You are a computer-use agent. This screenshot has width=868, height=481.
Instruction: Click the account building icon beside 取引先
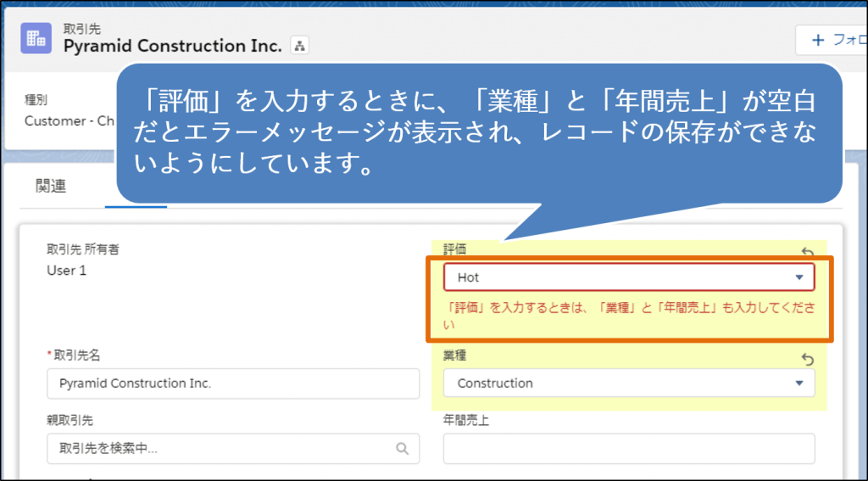point(36,38)
